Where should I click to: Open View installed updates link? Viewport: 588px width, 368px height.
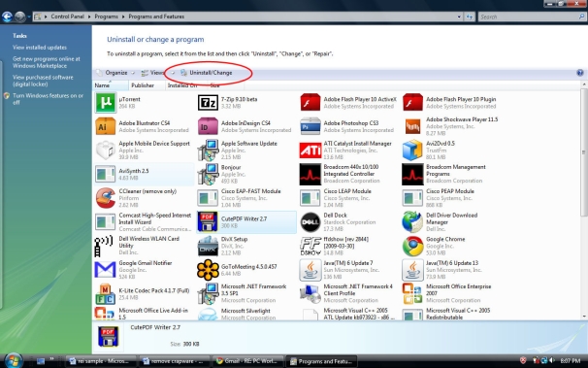pos(40,48)
